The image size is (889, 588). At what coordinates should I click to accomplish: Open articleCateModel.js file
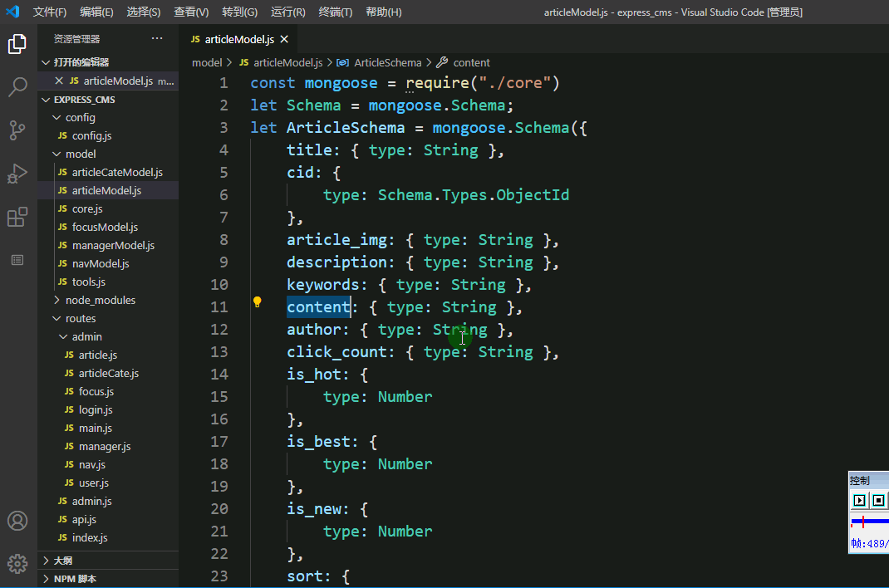(x=108, y=172)
